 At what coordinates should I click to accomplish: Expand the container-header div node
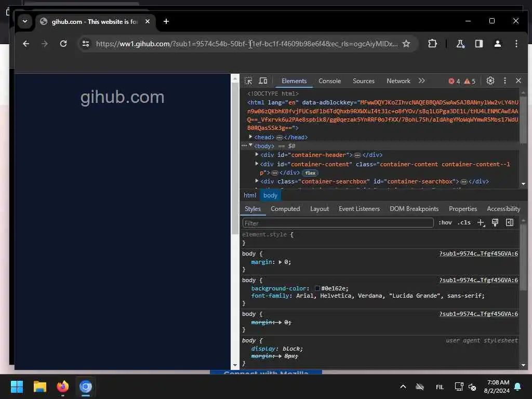(257, 154)
